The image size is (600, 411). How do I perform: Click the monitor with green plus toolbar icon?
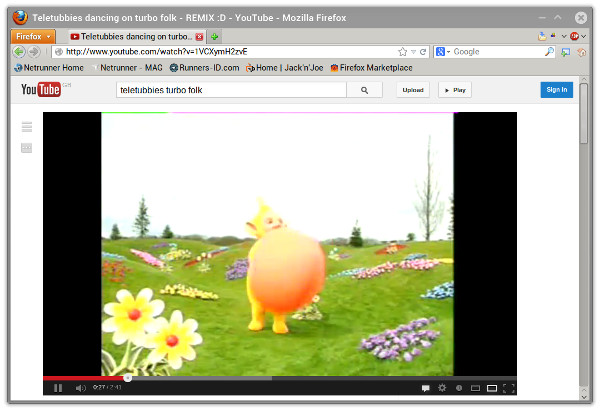[566, 52]
